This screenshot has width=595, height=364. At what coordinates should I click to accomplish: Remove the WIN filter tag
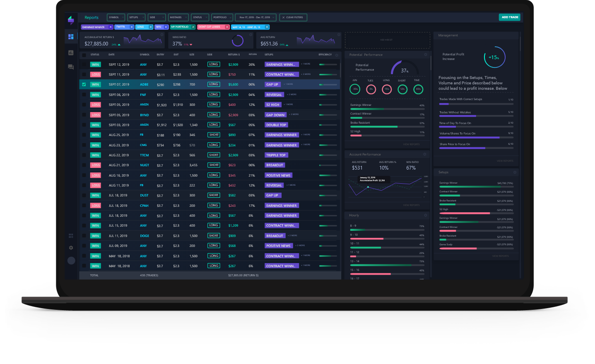pos(166,27)
